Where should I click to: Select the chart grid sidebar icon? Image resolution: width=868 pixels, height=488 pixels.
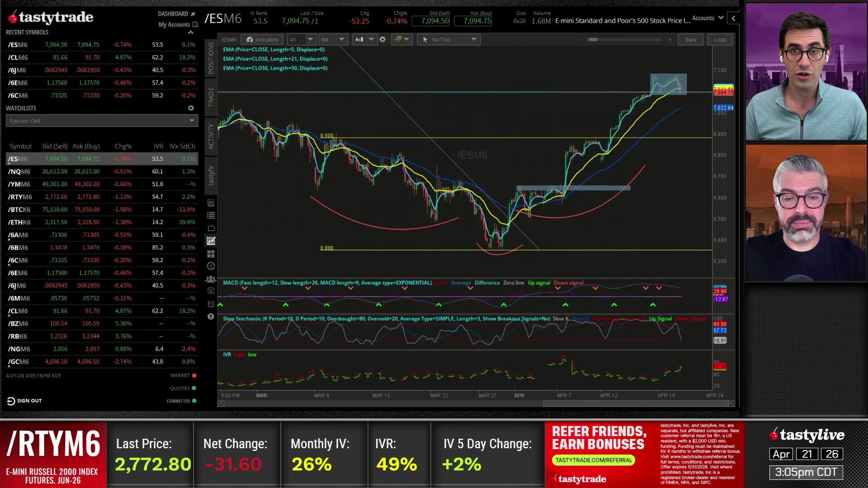[211, 241]
